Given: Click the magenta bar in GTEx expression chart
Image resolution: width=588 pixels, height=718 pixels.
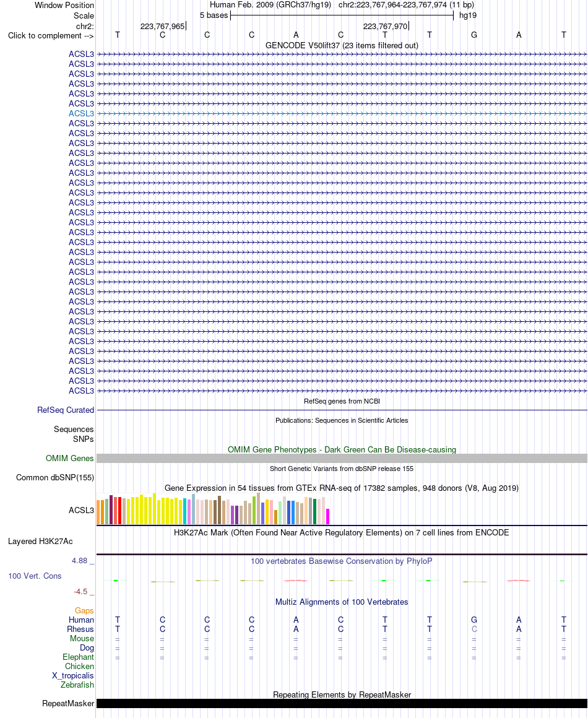Looking at the screenshot, I should coord(328,516).
